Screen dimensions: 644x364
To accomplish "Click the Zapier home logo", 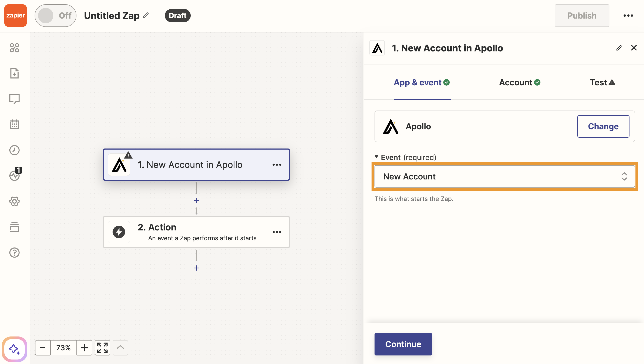I will 16,16.
